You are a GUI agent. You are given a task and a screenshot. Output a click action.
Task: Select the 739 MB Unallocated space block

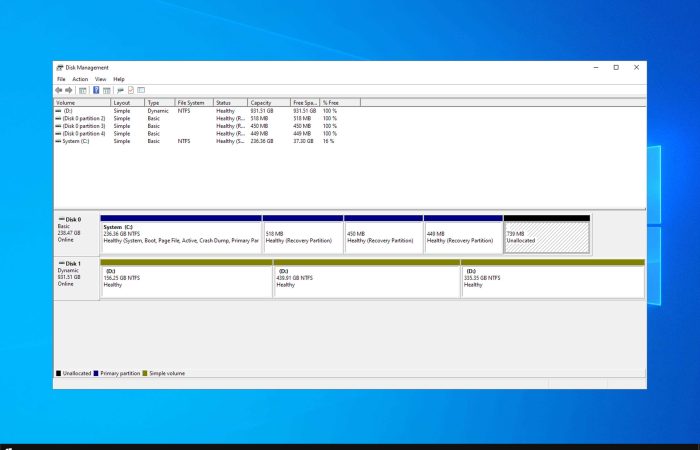[x=547, y=234]
